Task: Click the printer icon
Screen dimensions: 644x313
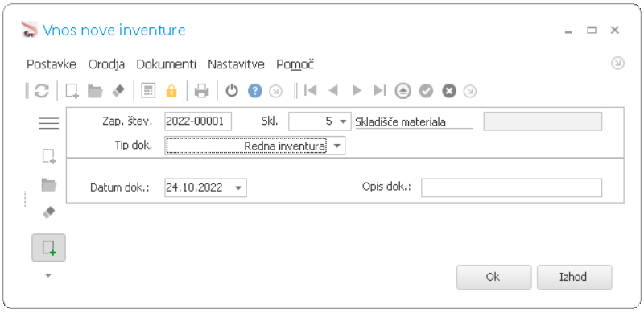Action: point(202,91)
